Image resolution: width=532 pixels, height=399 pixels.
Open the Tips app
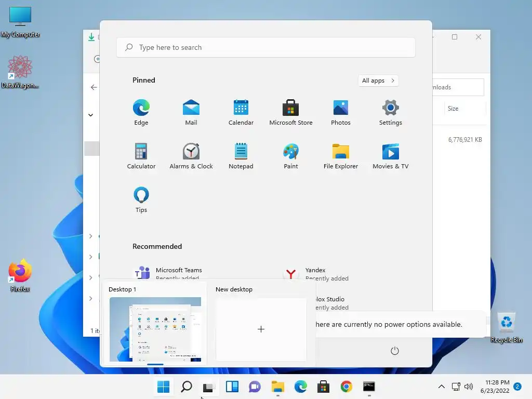pos(141,200)
